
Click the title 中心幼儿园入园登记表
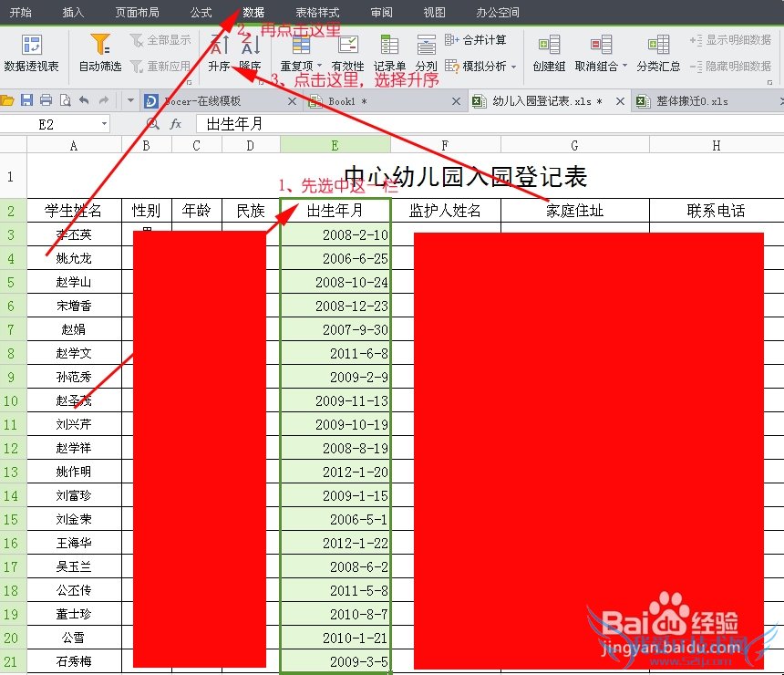tap(466, 177)
